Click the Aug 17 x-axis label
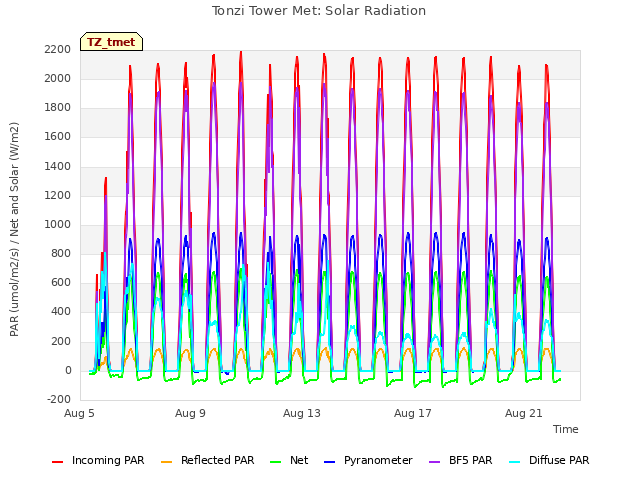 tap(413, 413)
